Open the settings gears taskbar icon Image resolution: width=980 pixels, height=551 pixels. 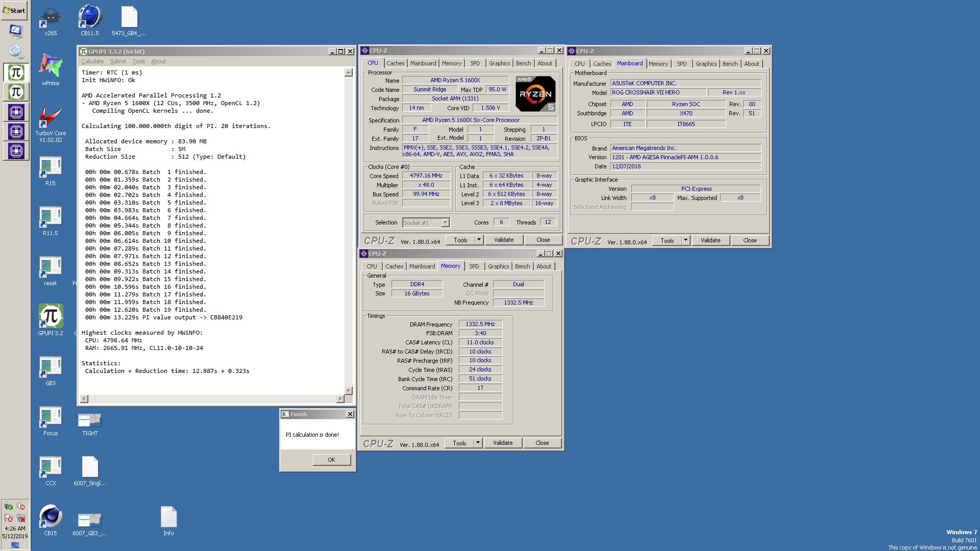click(16, 52)
